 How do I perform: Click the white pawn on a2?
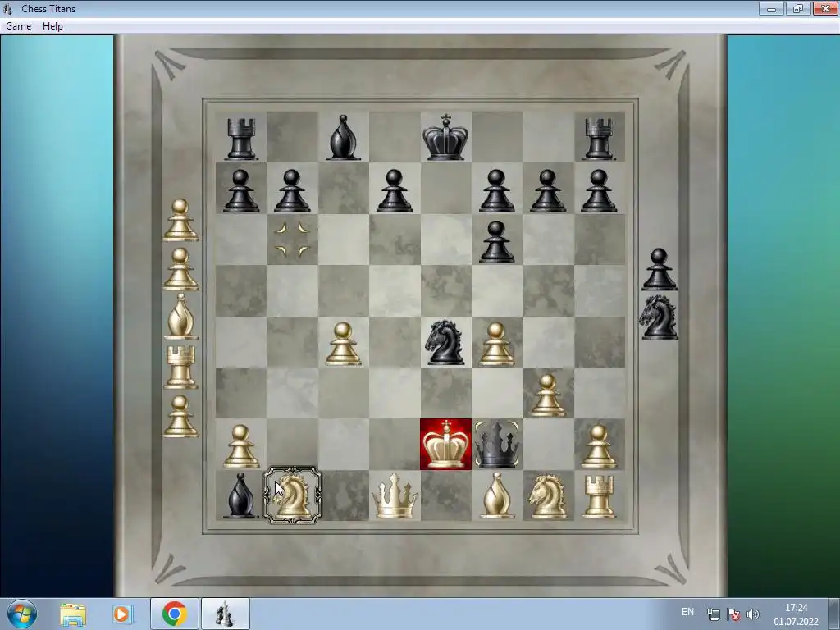coord(241,446)
